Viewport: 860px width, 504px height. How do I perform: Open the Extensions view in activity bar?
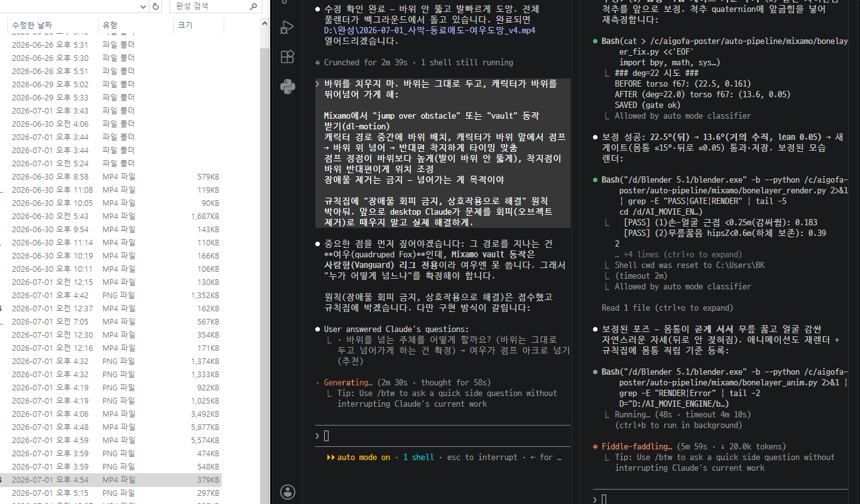pos(287,57)
